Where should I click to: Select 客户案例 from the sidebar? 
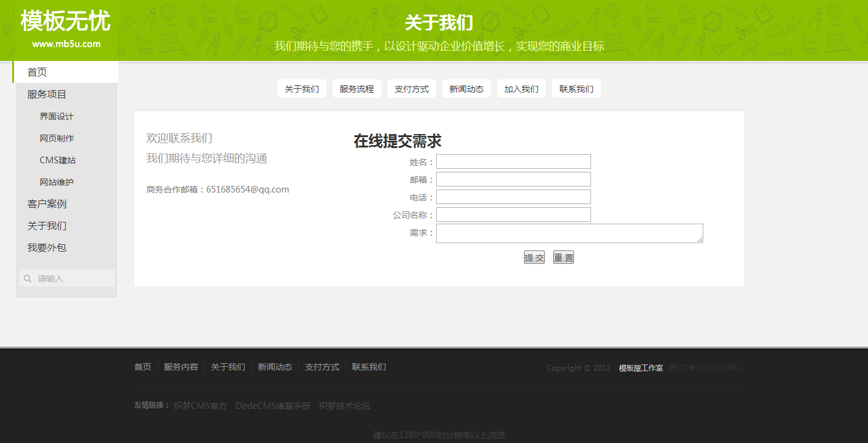[x=47, y=204]
